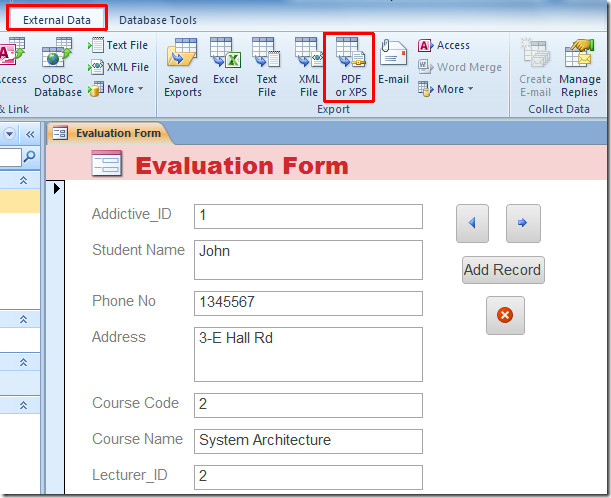The height and width of the screenshot is (498, 611).
Task: Export as PDF or XPS
Action: click(x=351, y=67)
